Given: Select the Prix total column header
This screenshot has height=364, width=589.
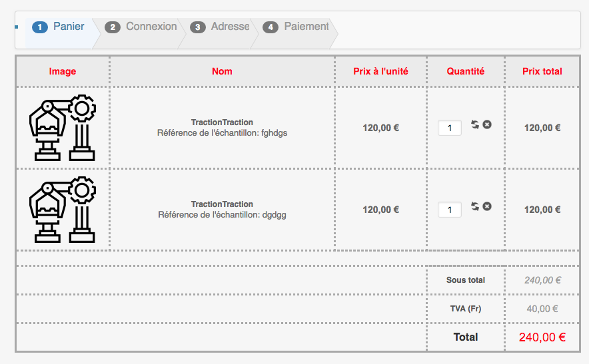Looking at the screenshot, I should coord(542,71).
